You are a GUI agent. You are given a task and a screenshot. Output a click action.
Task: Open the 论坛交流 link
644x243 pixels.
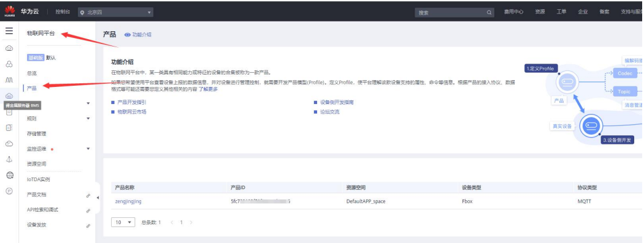tap(330, 112)
